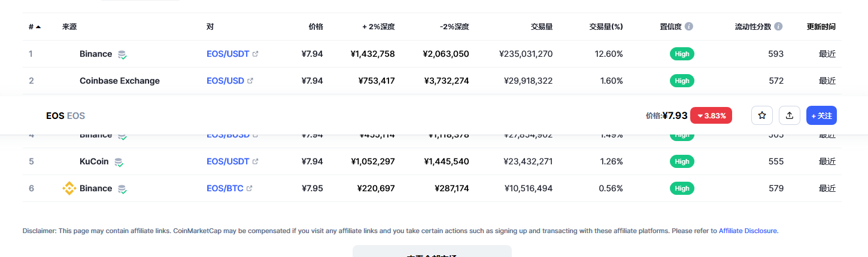Open the Affiliate Disclosure link
The width and height of the screenshot is (868, 257).
point(748,231)
